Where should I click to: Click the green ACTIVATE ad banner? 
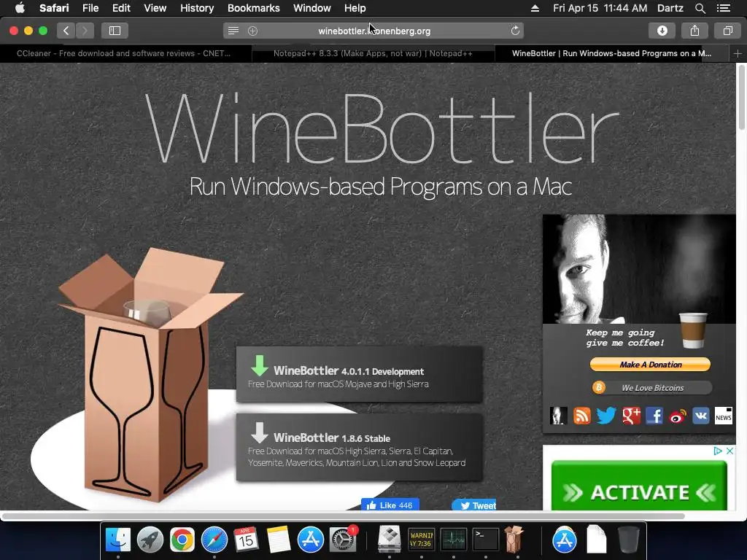(639, 486)
